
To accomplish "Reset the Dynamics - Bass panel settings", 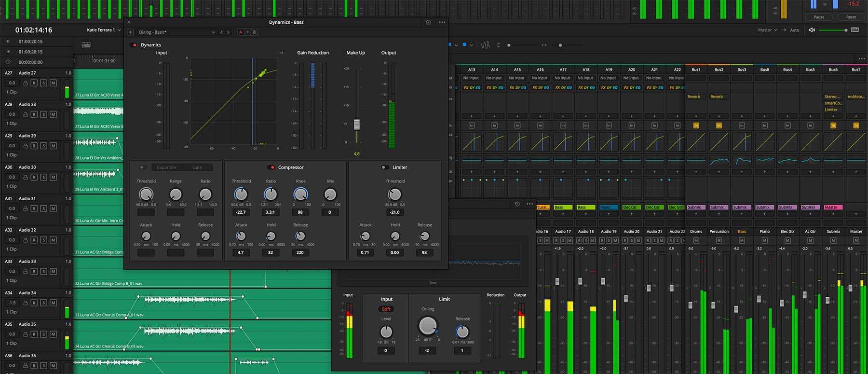I will coord(428,22).
